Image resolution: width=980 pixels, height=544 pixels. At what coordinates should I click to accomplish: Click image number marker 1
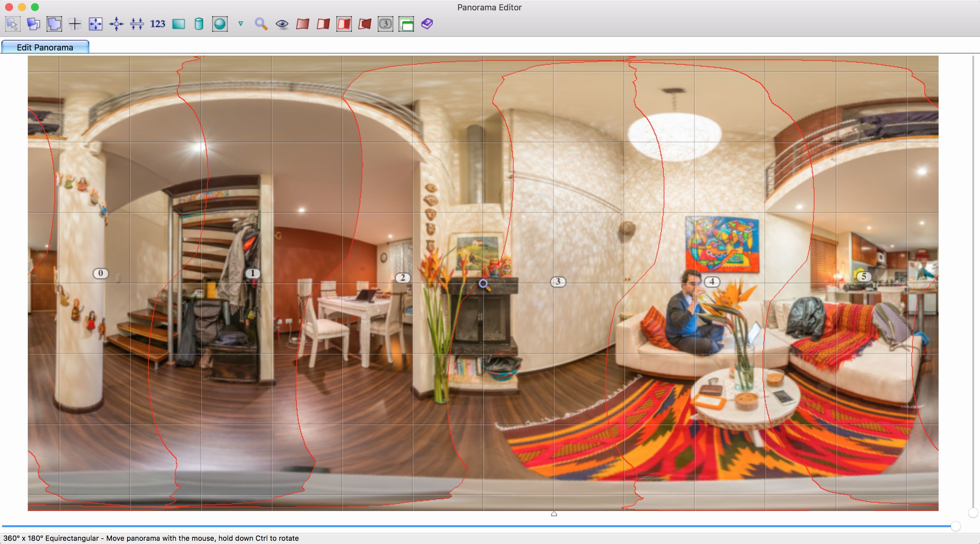(x=253, y=273)
